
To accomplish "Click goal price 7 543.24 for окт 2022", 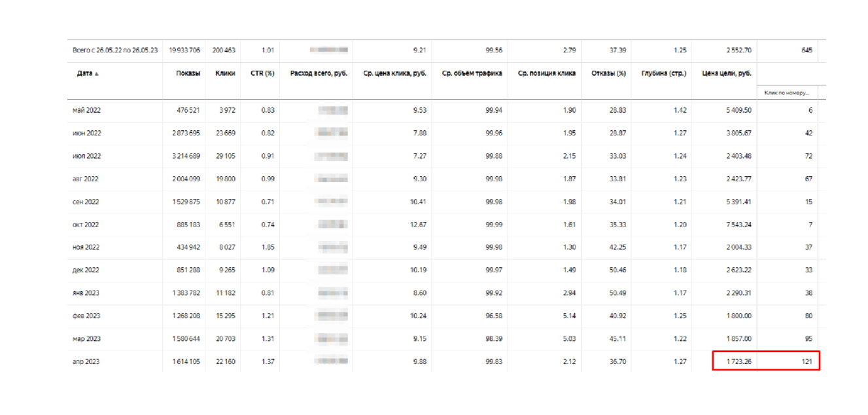I will point(738,225).
